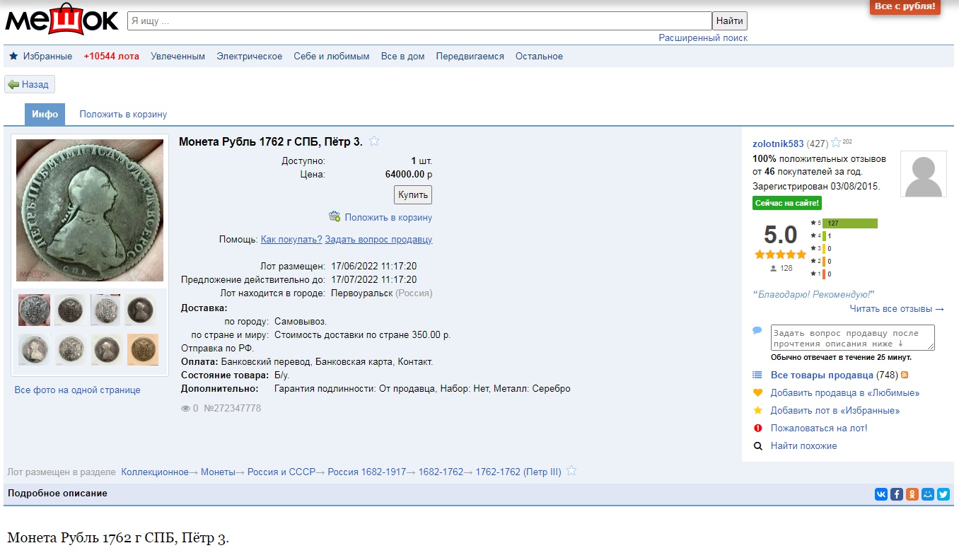This screenshot has width=959, height=560.
Task: Click the seller avatar placeholder
Action: coord(923,174)
